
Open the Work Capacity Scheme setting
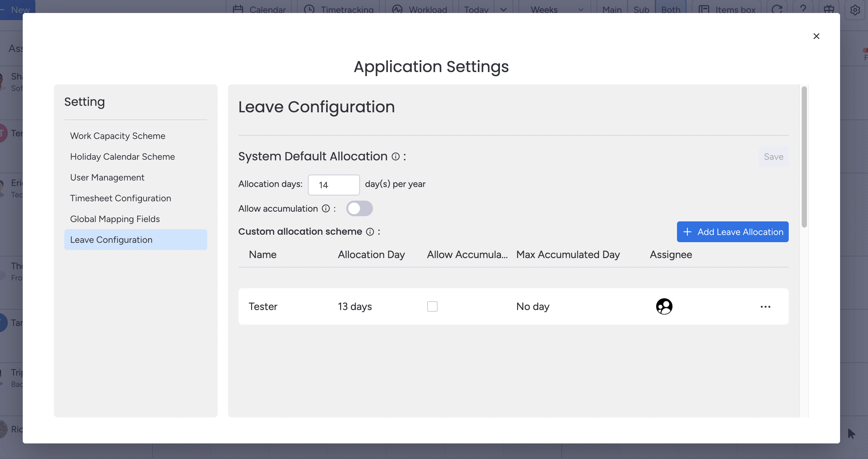point(117,136)
